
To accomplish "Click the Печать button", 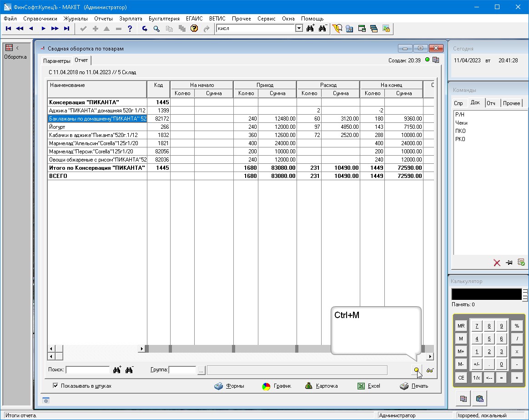I will coord(414,386).
